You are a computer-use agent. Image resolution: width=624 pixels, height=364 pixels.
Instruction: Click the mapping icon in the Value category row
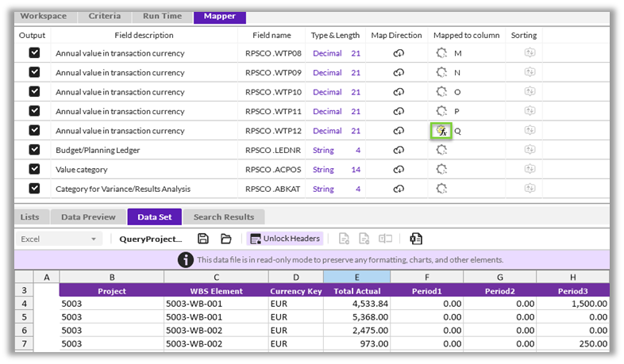pos(442,170)
